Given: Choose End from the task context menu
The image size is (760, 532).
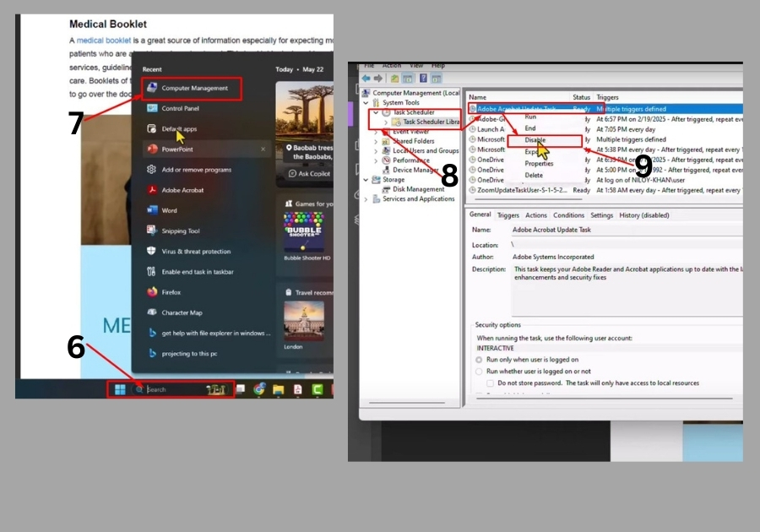Looking at the screenshot, I should pyautogui.click(x=530, y=128).
